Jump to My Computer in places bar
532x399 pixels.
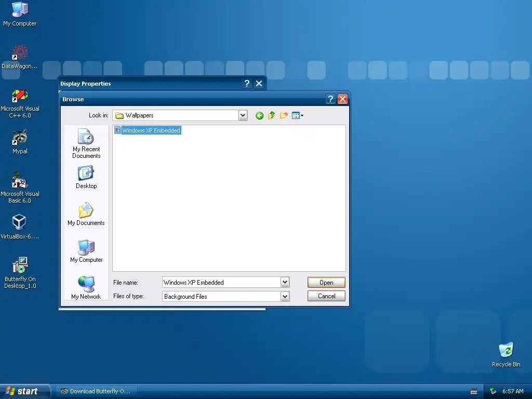(86, 251)
